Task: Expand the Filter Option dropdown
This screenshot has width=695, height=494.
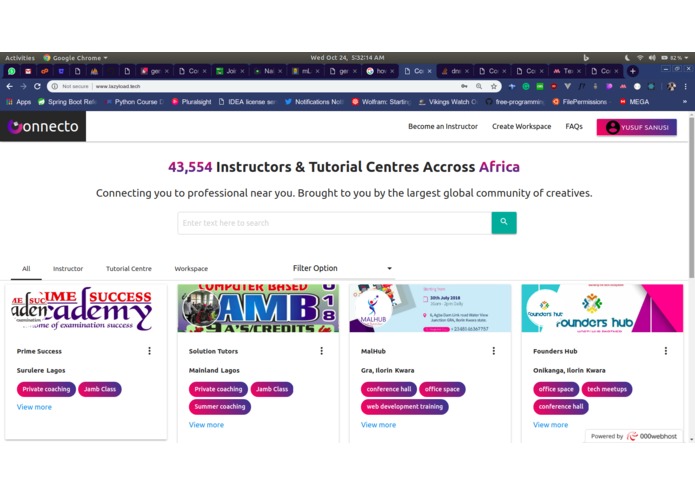Action: (x=343, y=268)
